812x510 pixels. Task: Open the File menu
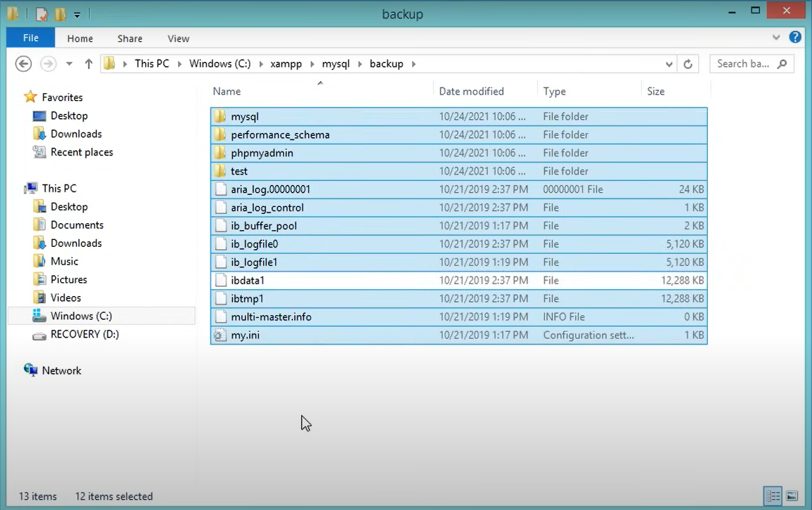[x=31, y=38]
